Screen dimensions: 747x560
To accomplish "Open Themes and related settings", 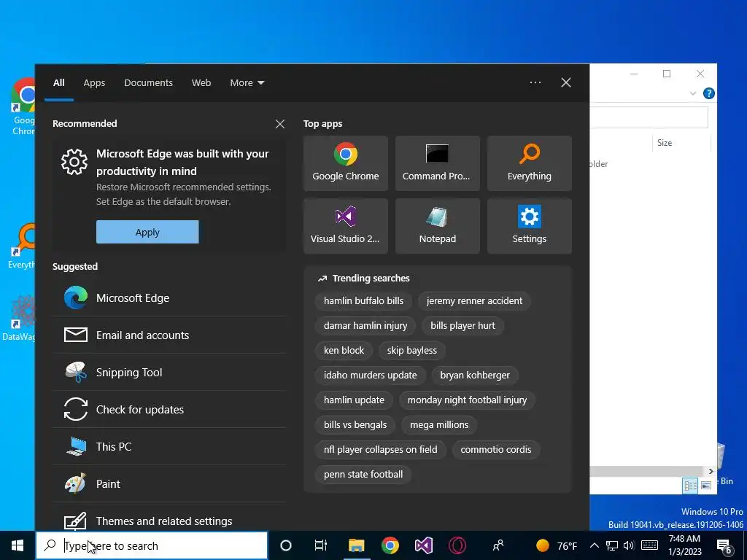I will click(169, 519).
